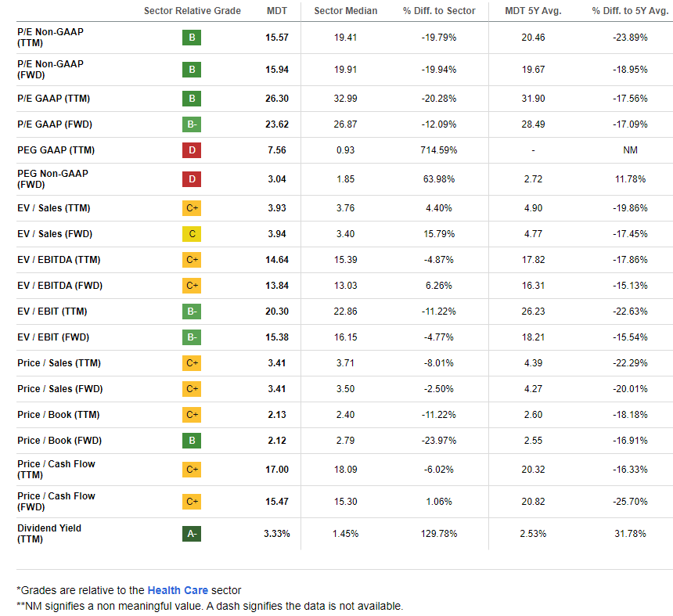The image size is (673, 616).
Task: Click the B grade badge for P/E GAAP (TTM)
Action: click(x=192, y=99)
